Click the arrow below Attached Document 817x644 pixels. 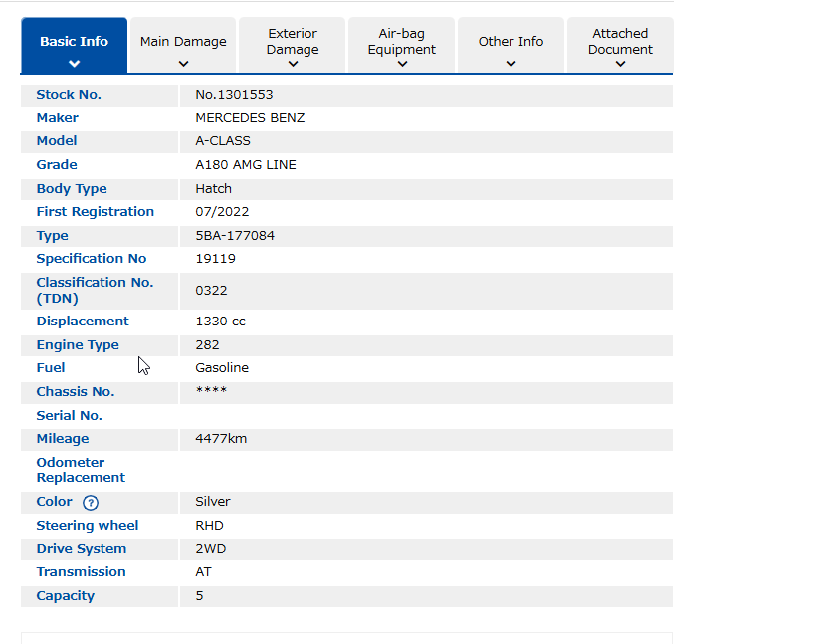pos(620,65)
